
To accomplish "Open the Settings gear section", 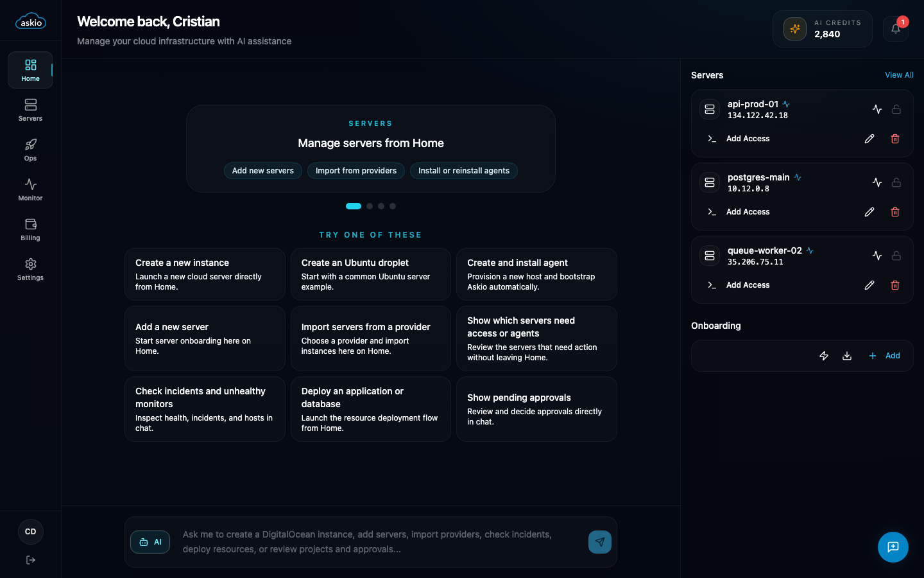I will tap(30, 269).
